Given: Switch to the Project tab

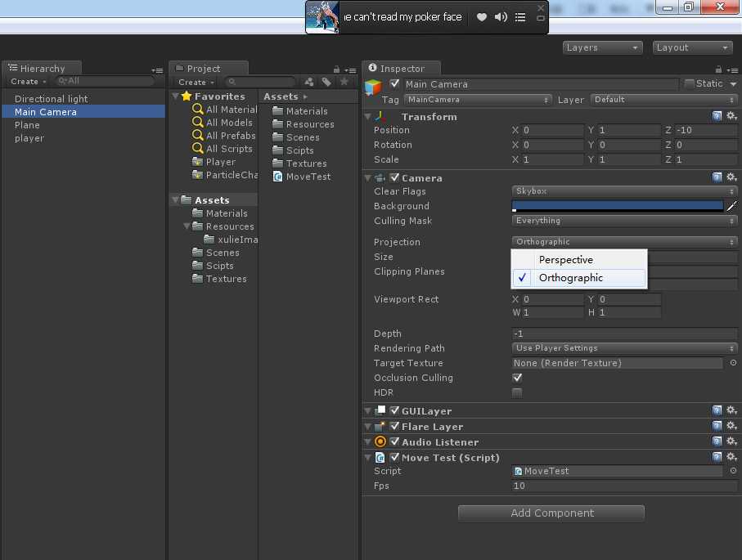Looking at the screenshot, I should (209, 68).
